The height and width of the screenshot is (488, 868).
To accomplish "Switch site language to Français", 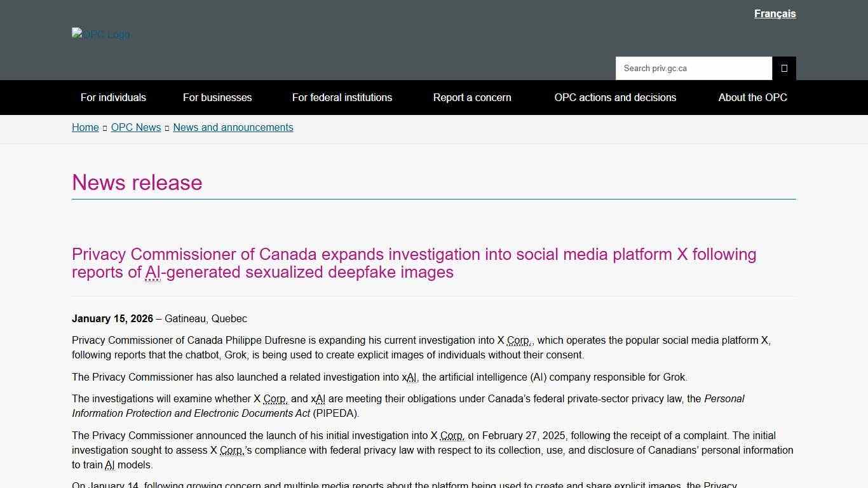I will pyautogui.click(x=775, y=13).
